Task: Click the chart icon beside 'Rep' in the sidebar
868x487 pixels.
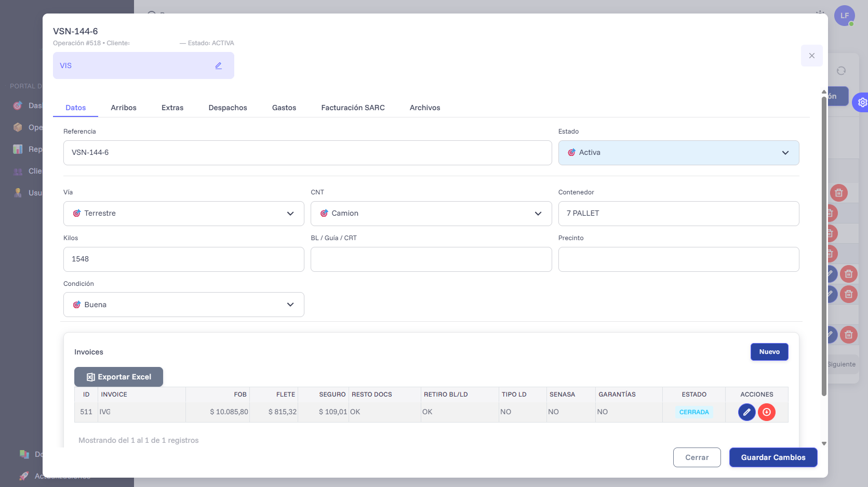Action: pyautogui.click(x=18, y=149)
